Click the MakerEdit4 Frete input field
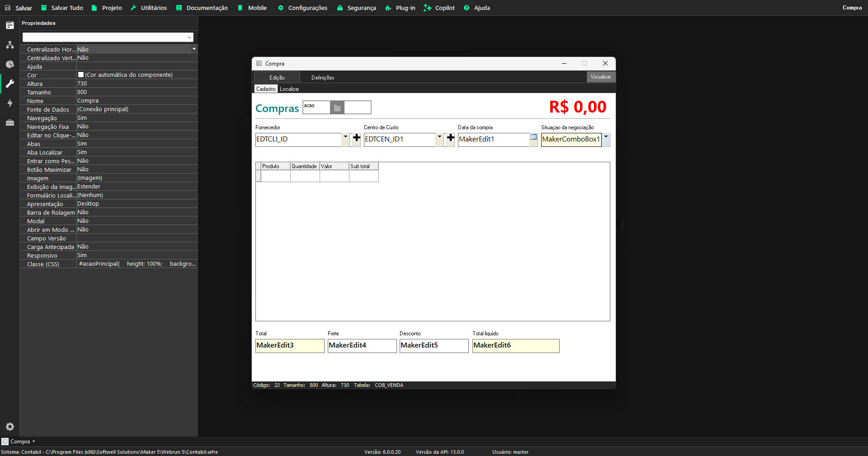This screenshot has height=456, width=868. pos(362,346)
